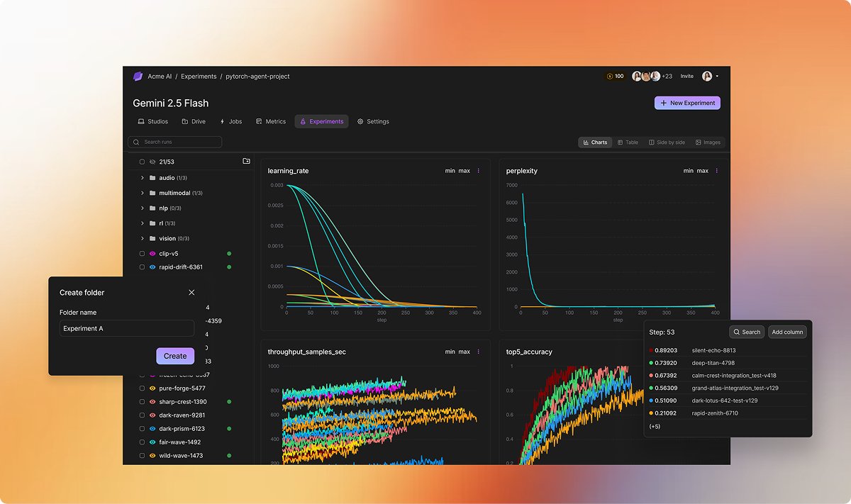Image resolution: width=851 pixels, height=504 pixels.
Task: Check the pure-forge-5477 checkbox
Action: point(142,388)
